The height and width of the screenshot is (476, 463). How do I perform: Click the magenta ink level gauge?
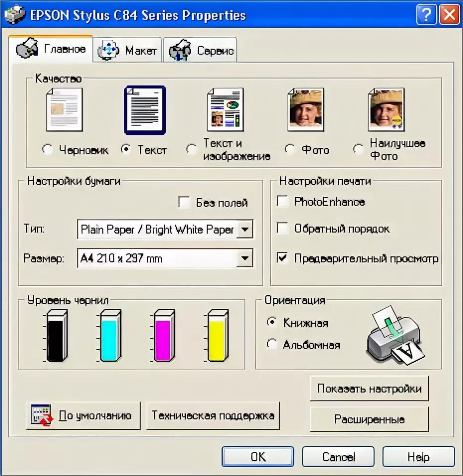pos(163,335)
